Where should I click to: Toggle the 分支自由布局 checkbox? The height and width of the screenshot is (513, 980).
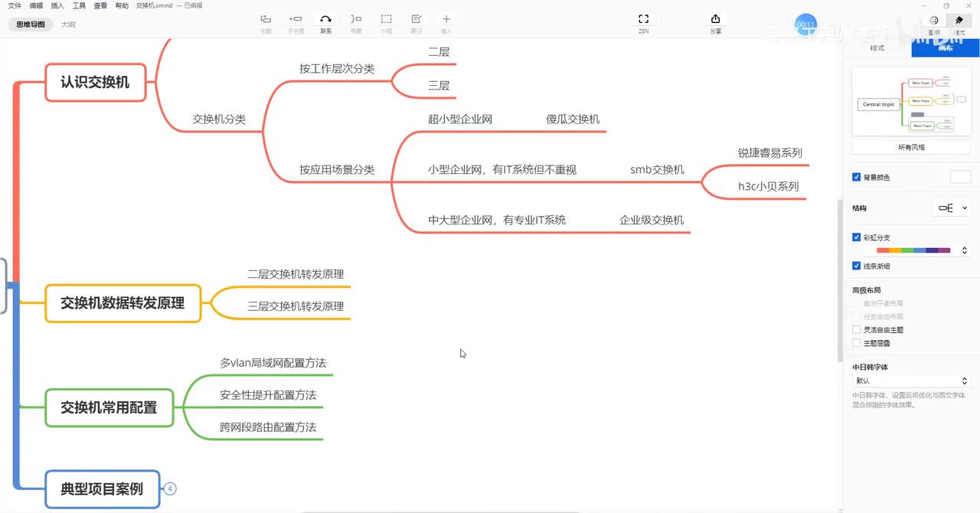(x=856, y=316)
